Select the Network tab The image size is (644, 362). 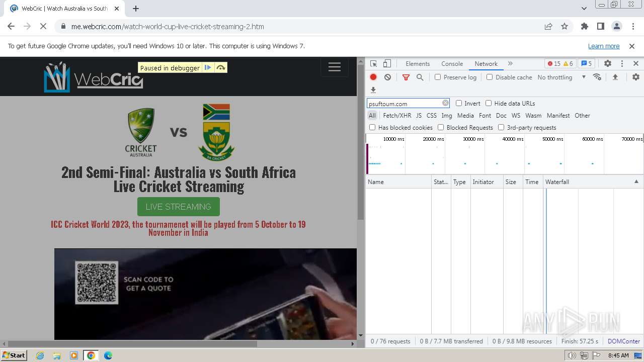pos(486,64)
